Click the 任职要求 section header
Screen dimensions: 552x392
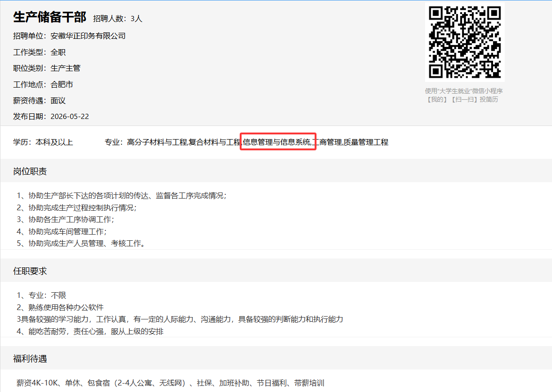30,271
